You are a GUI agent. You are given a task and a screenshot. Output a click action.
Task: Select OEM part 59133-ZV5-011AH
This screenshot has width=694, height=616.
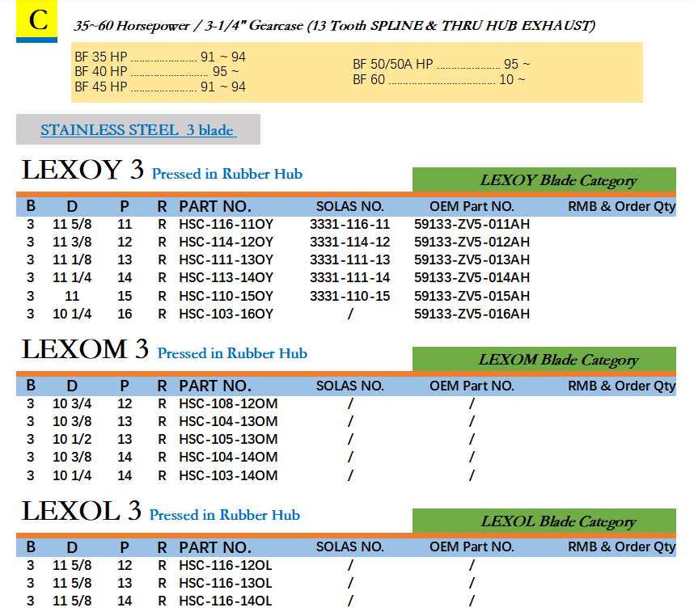click(x=472, y=224)
